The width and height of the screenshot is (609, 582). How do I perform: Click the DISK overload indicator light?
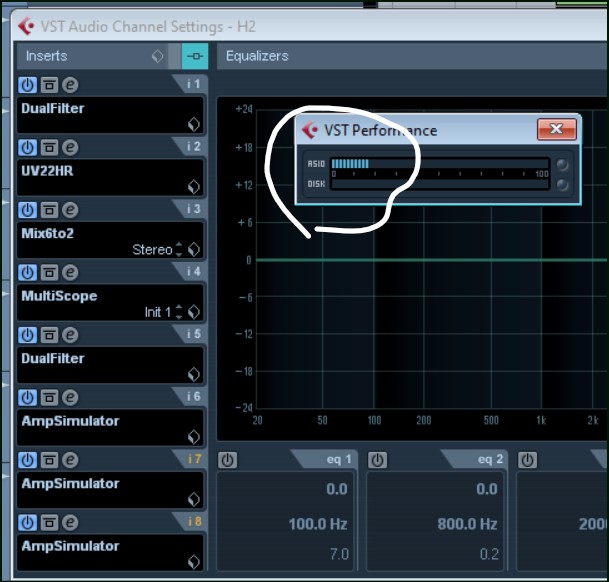[562, 185]
